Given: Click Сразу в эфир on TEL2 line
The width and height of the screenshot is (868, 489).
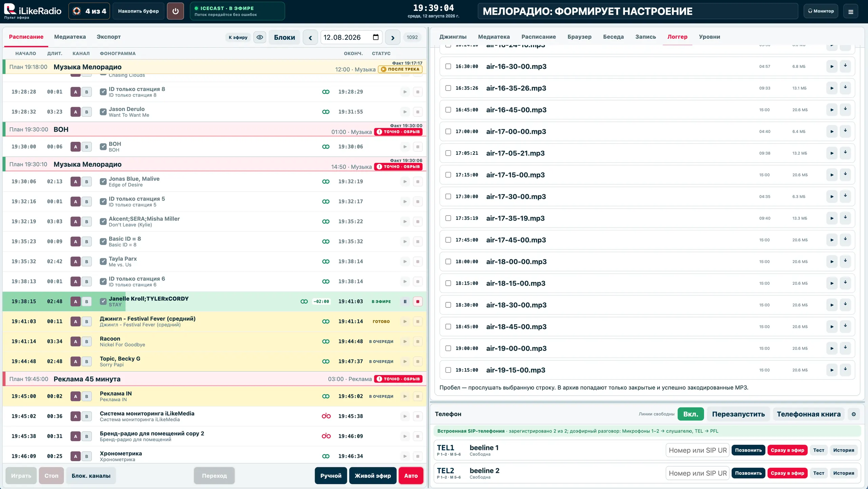Looking at the screenshot, I should point(787,473).
